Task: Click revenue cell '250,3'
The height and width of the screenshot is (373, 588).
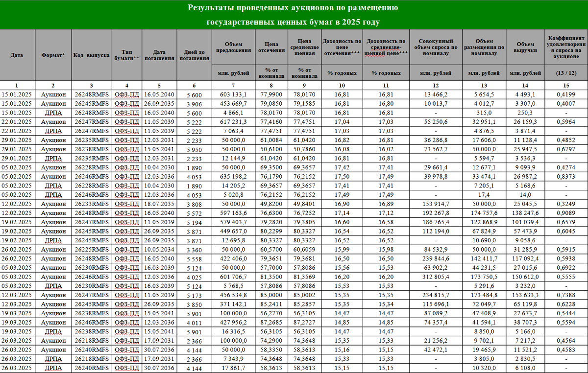Action: pos(525,112)
